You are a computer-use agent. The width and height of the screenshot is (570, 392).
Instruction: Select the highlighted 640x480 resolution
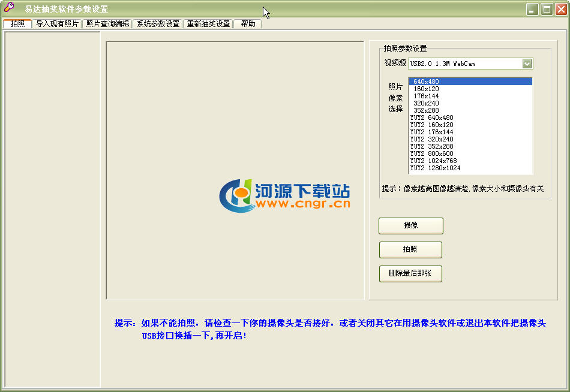click(470, 82)
